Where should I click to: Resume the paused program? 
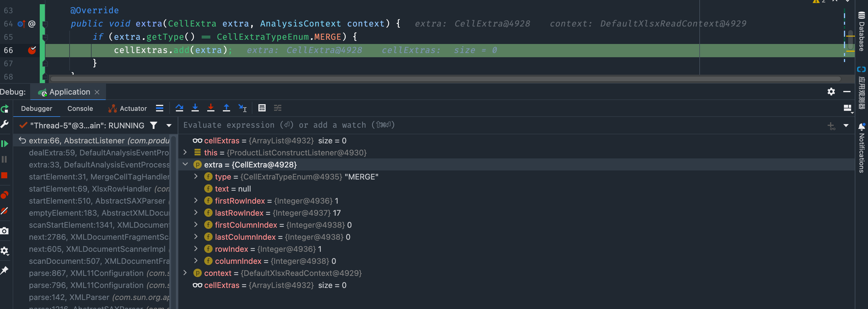click(5, 144)
